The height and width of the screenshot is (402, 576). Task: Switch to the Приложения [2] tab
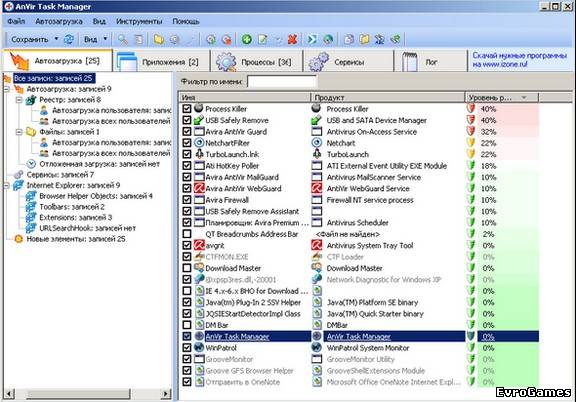coord(161,61)
